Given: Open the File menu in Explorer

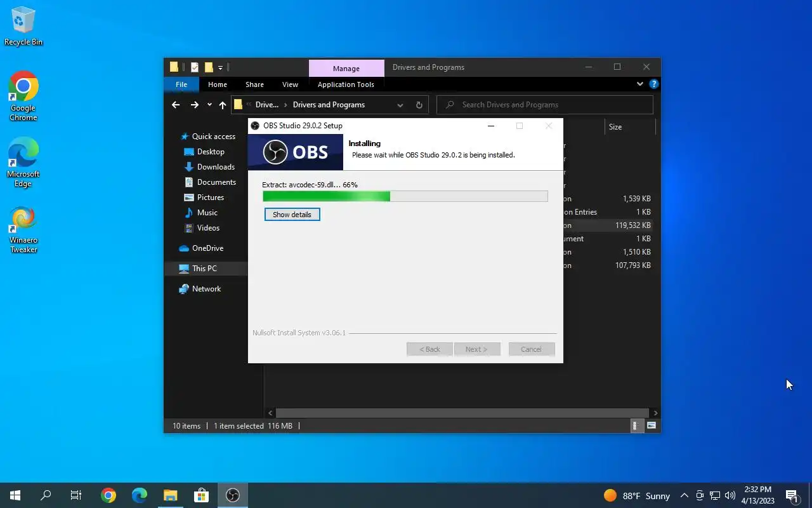Looking at the screenshot, I should tap(181, 84).
